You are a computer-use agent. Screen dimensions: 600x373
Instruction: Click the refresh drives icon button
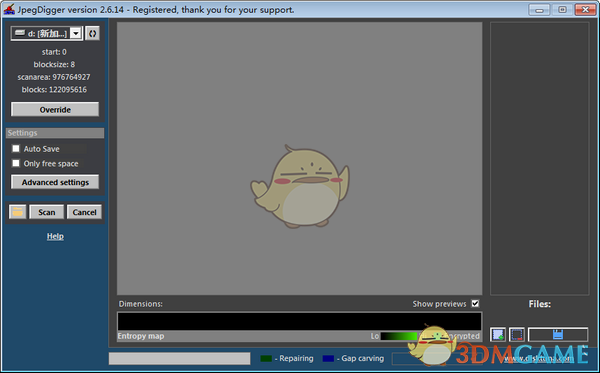click(92, 34)
